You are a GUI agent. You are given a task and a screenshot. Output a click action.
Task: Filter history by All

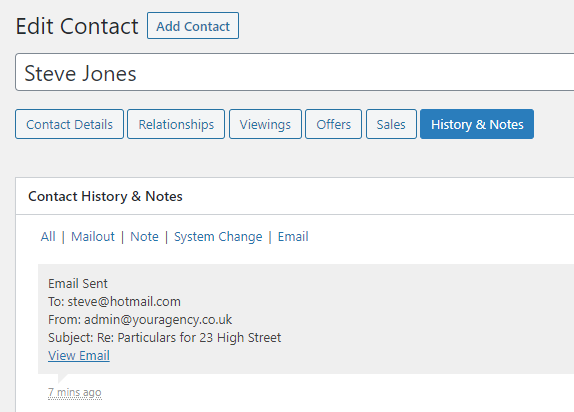click(x=48, y=237)
